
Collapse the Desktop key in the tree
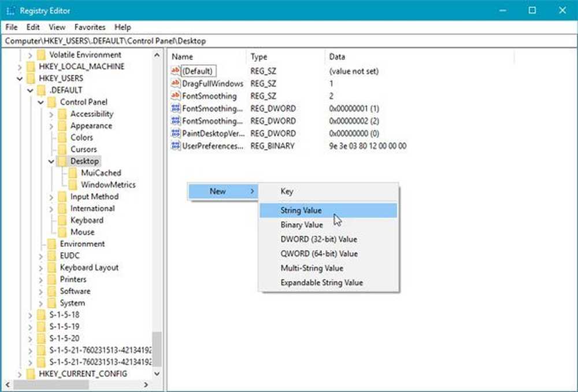(x=51, y=161)
